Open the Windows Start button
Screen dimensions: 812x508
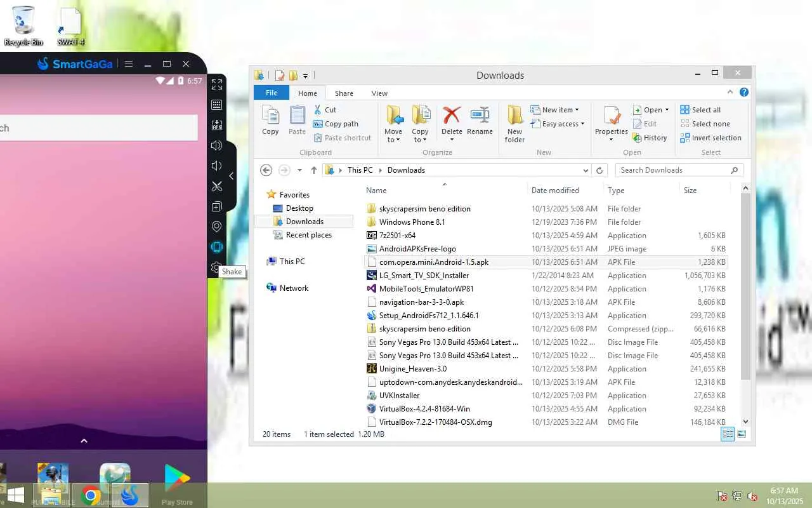point(15,495)
